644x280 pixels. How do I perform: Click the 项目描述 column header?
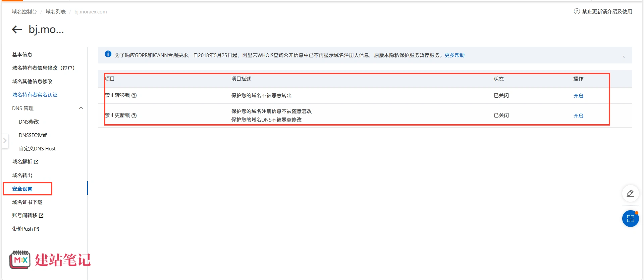pyautogui.click(x=241, y=79)
